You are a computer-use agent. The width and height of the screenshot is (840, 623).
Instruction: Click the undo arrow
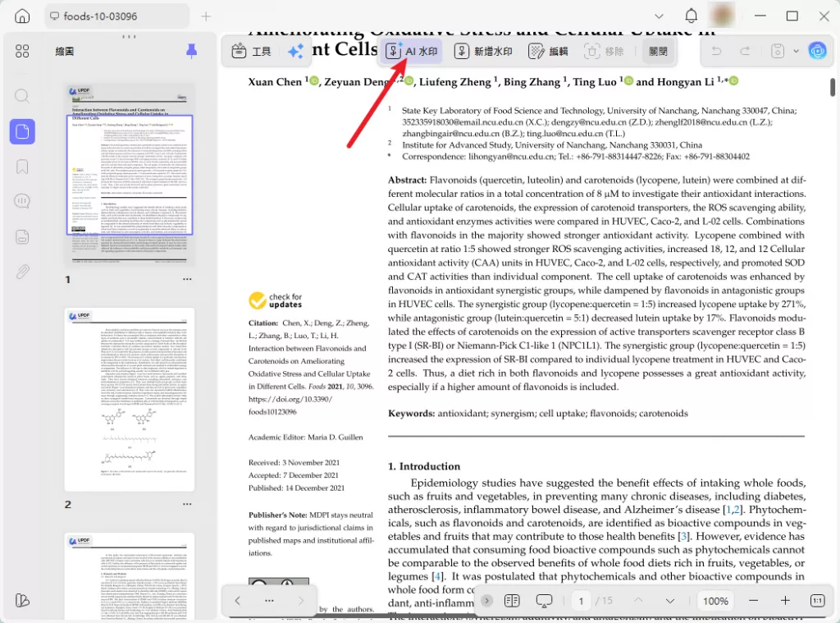[x=716, y=51]
